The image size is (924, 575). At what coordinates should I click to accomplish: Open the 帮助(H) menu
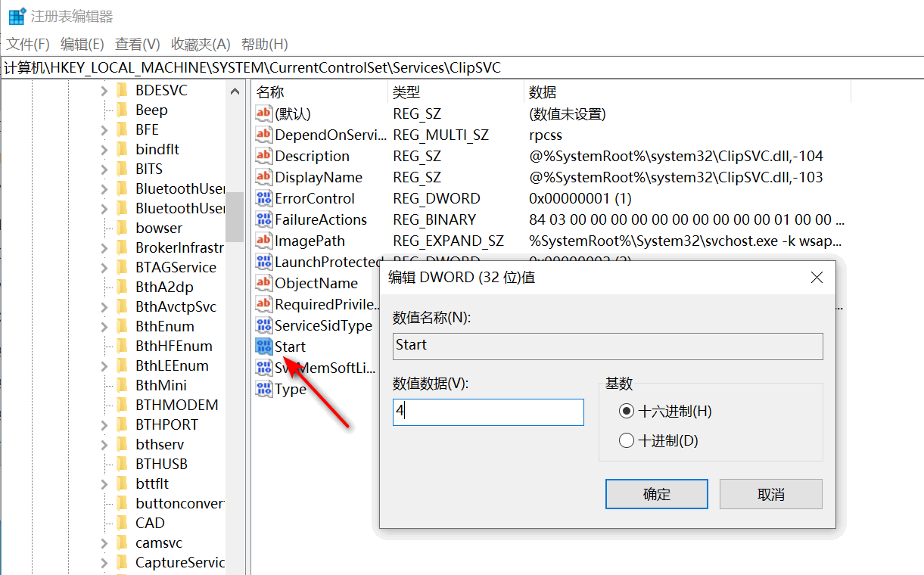pos(265,44)
